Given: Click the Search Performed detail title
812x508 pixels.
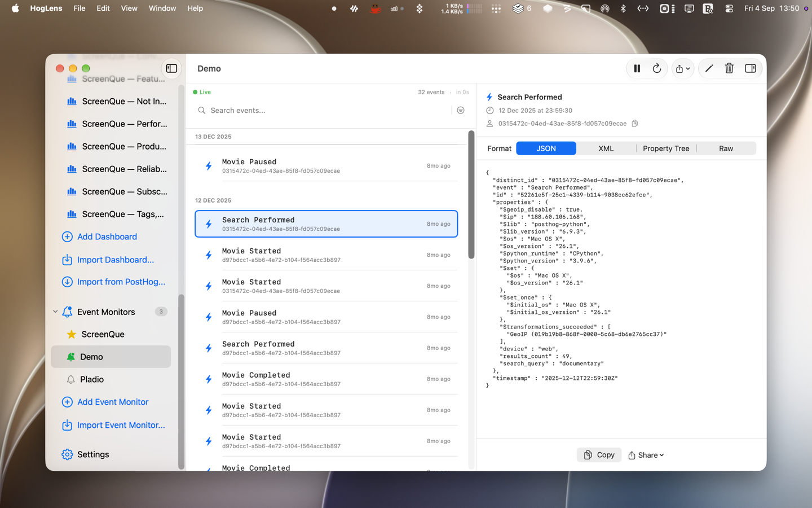Looking at the screenshot, I should click(x=529, y=97).
